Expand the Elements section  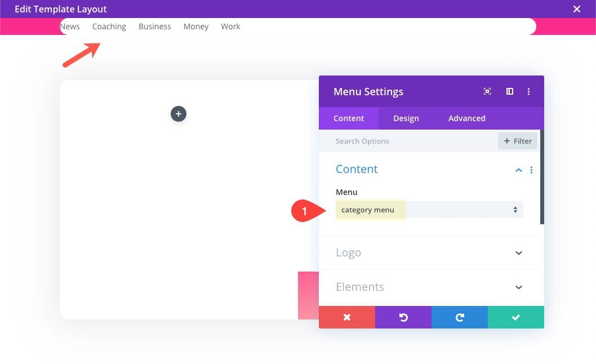point(429,287)
